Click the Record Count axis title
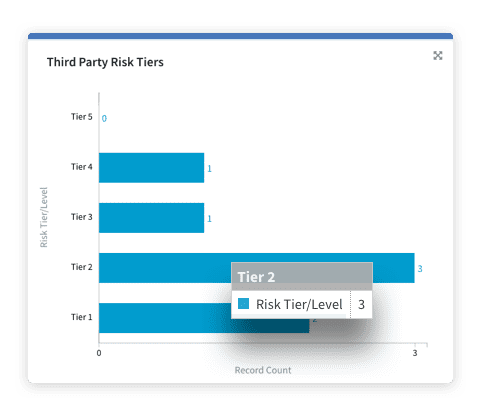This screenshot has height=415, width=480. click(x=263, y=370)
